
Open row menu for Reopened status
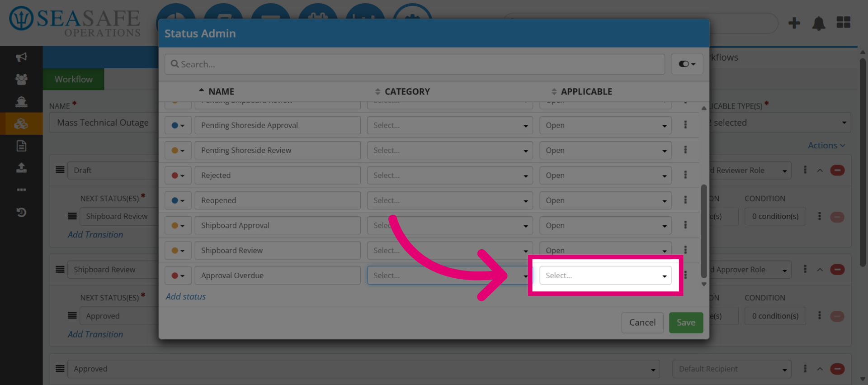685,200
